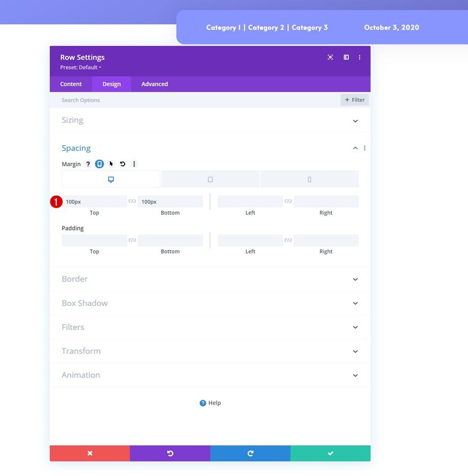Collapse the Spacing section
Image resolution: width=468 pixels, height=476 pixels.
coord(355,148)
